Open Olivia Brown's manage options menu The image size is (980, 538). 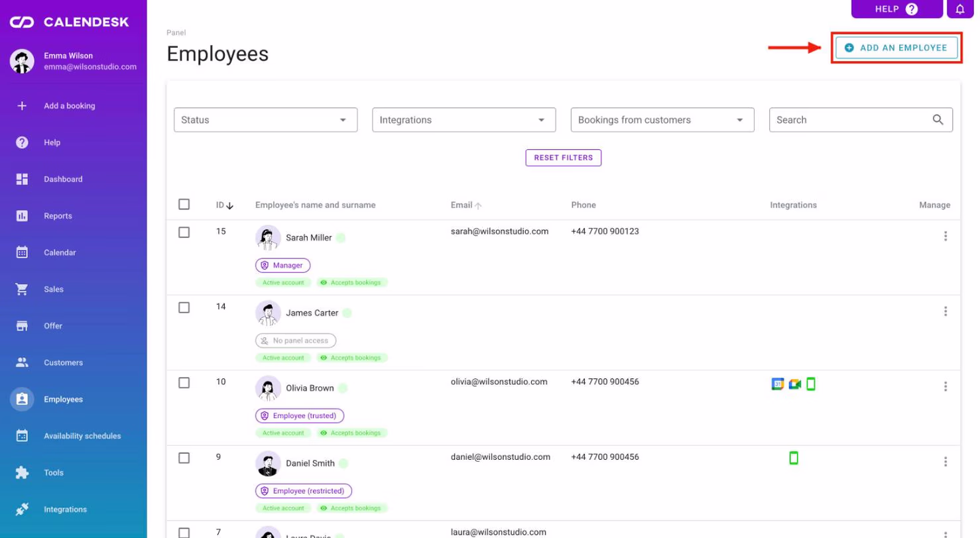point(945,386)
